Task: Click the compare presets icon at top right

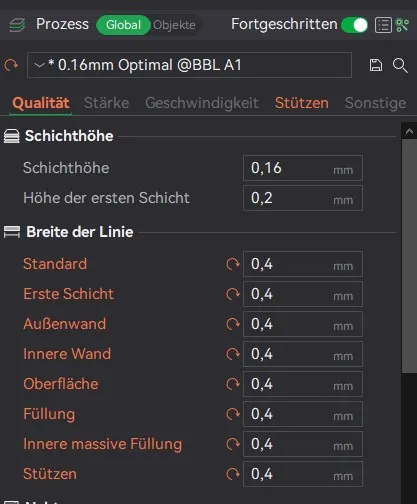Action: click(402, 25)
